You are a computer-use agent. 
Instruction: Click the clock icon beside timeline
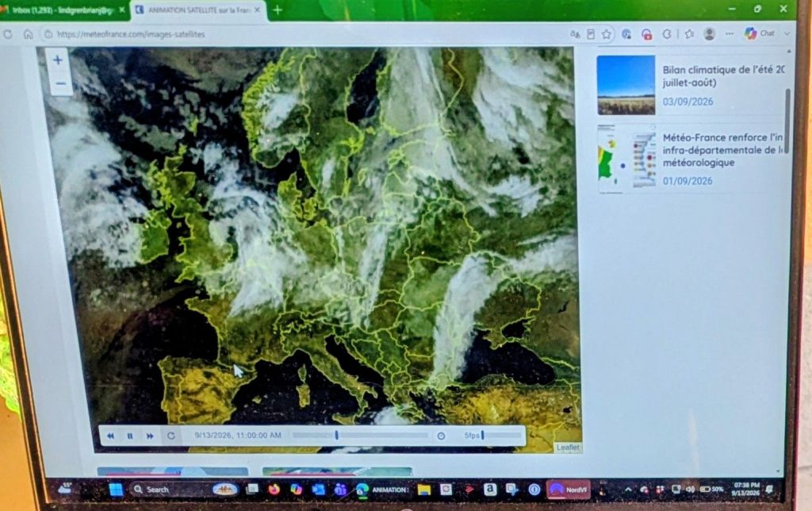click(441, 436)
